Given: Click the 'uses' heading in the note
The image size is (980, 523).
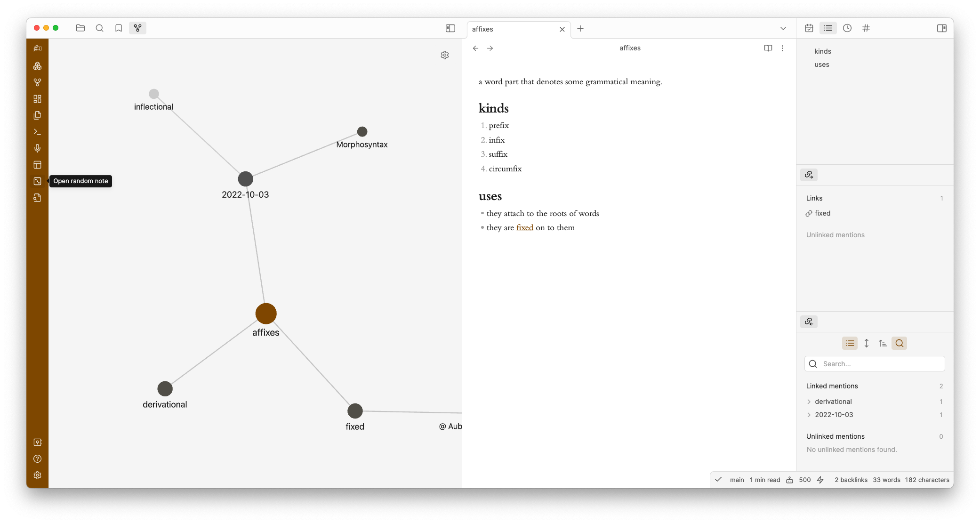Looking at the screenshot, I should click(490, 196).
